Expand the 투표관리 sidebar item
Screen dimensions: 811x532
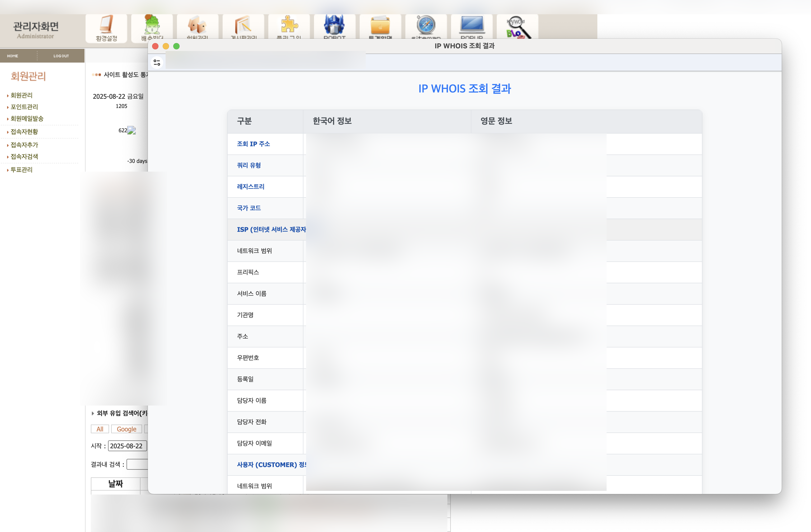coord(21,170)
